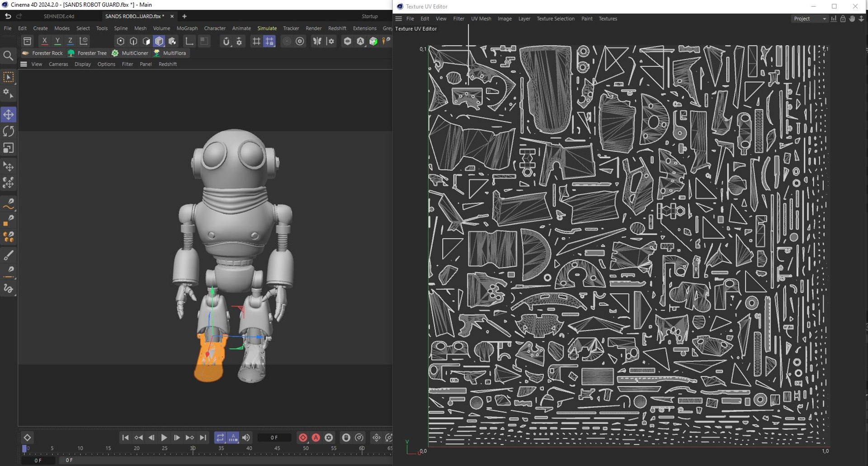The height and width of the screenshot is (466, 868).
Task: Click the timeline start frame field
Action: pos(38,461)
